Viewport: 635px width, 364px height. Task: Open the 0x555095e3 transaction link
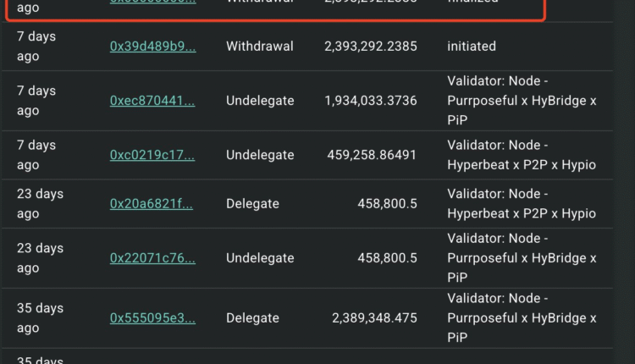(x=152, y=318)
